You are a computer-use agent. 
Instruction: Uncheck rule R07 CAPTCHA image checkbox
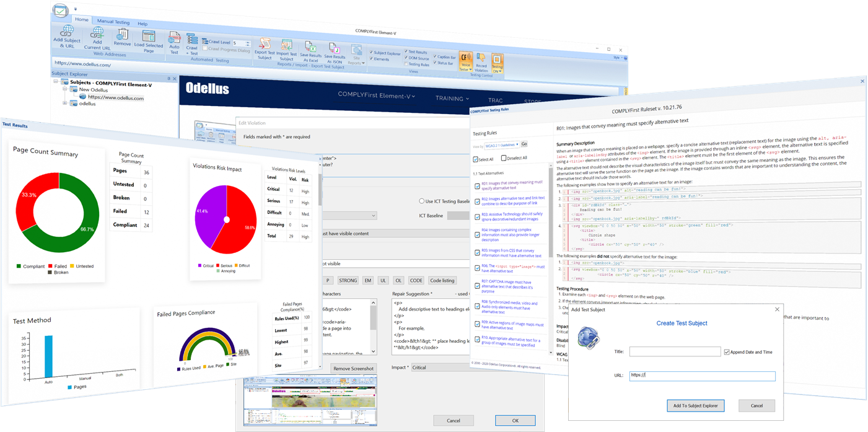pyautogui.click(x=476, y=286)
